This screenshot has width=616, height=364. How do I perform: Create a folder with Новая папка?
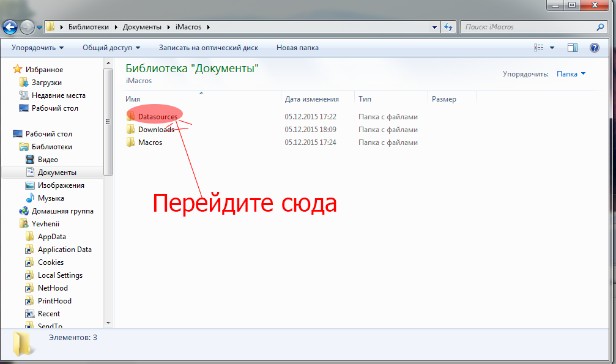297,48
